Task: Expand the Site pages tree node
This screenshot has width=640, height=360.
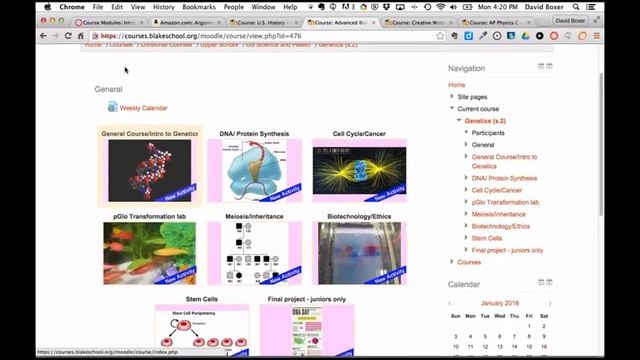Action: click(451, 96)
